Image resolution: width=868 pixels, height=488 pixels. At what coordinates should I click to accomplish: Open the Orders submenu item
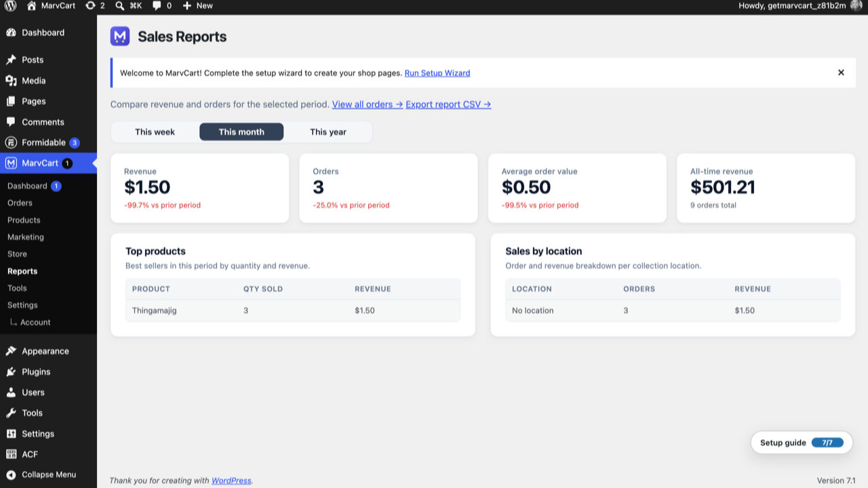[20, 203]
